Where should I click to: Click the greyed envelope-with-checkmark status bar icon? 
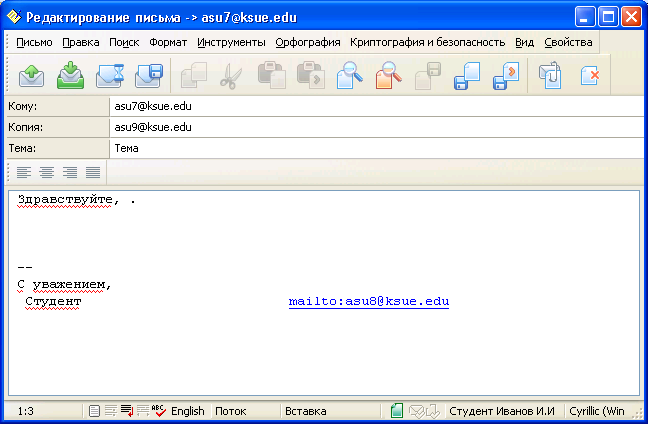point(416,411)
